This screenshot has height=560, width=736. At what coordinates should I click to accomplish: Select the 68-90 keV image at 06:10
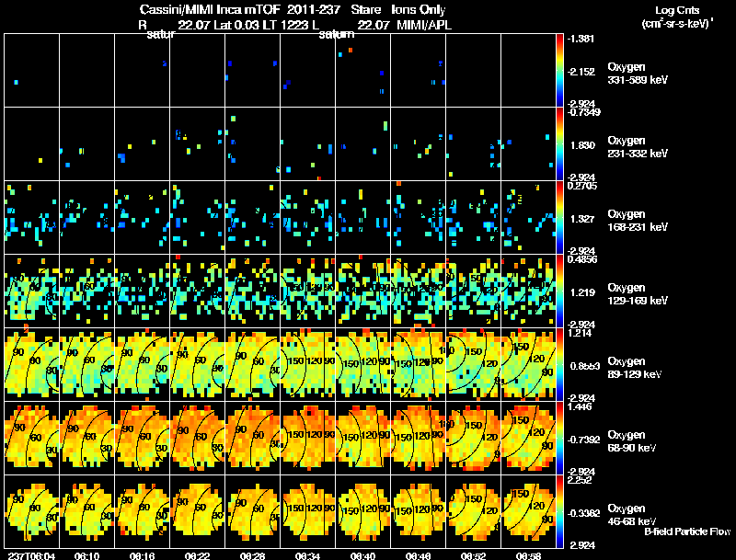(86, 438)
